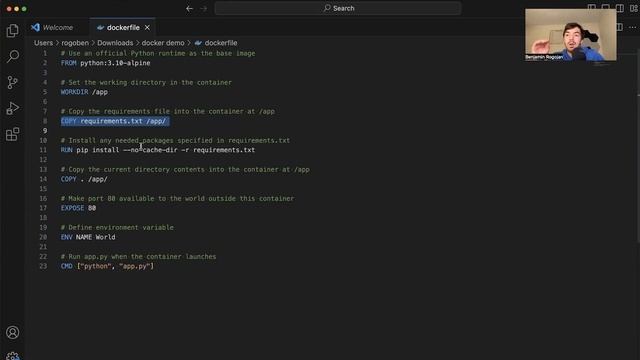Click the WORKDIR /app line
640x360 pixels.
[84, 92]
